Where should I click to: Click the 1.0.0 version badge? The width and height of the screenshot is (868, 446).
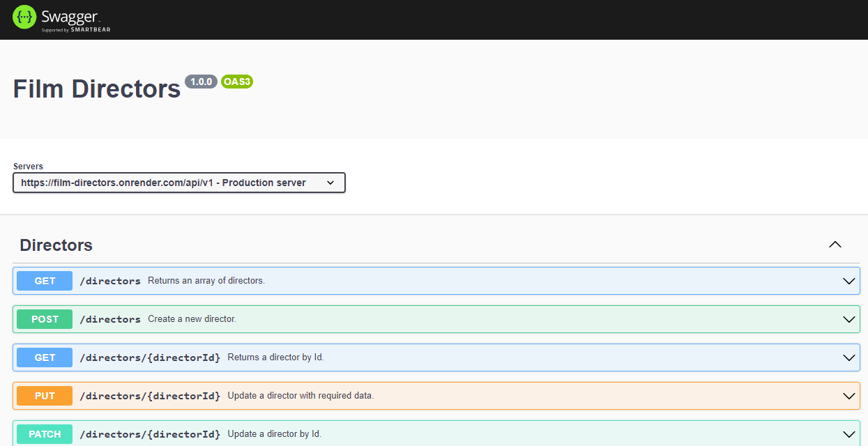click(201, 82)
